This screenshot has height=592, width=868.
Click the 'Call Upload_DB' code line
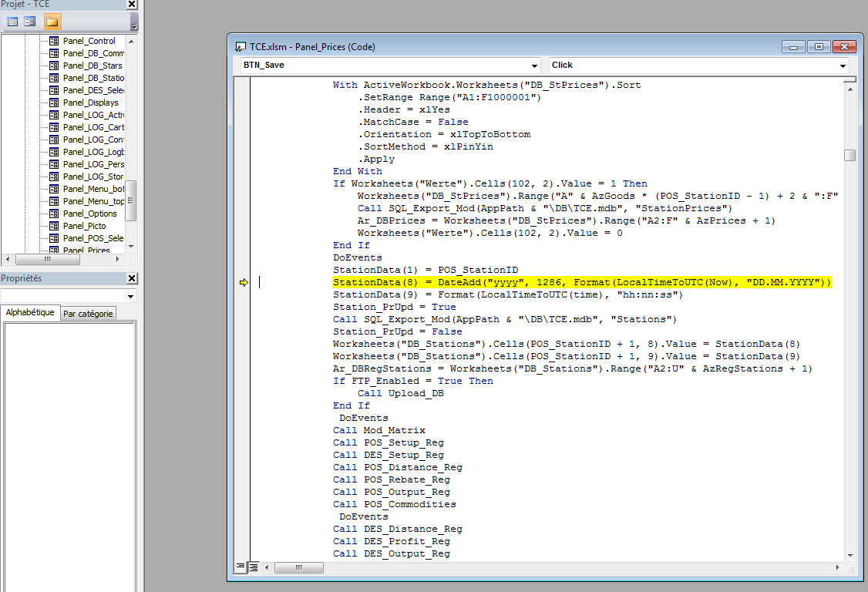coord(400,393)
